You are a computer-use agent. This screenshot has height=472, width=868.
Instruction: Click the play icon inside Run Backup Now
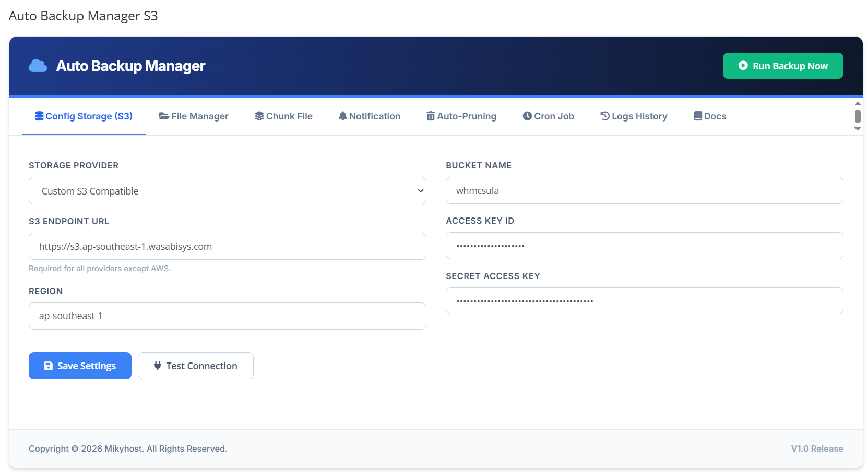[x=743, y=66]
